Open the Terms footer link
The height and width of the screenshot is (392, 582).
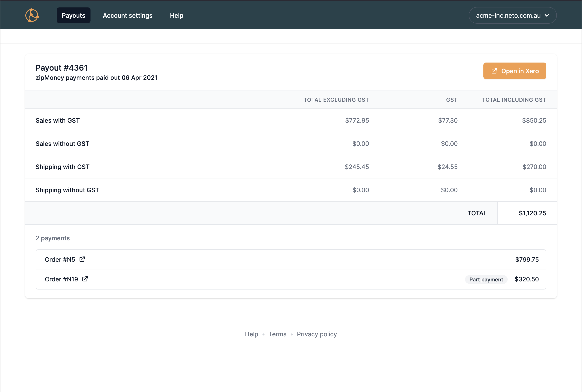277,334
